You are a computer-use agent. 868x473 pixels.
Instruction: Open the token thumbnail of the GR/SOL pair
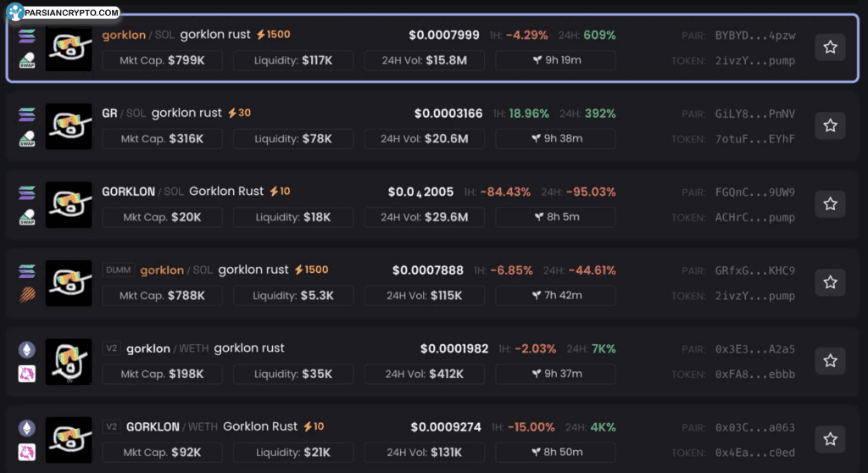(69, 126)
